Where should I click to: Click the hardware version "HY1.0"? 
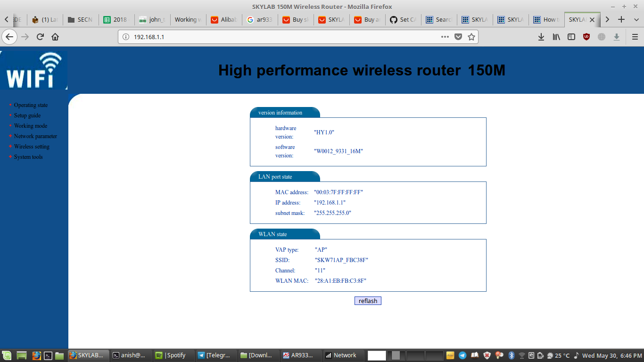coord(324,132)
